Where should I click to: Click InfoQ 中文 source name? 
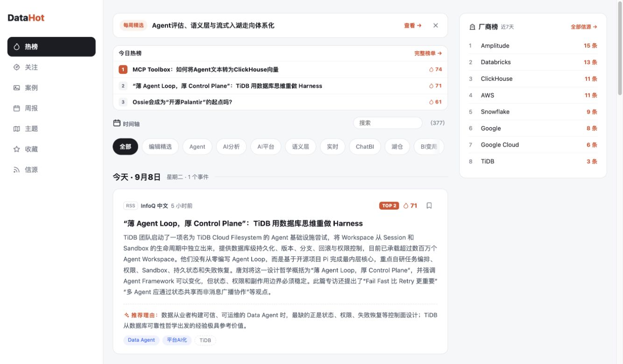(x=154, y=205)
